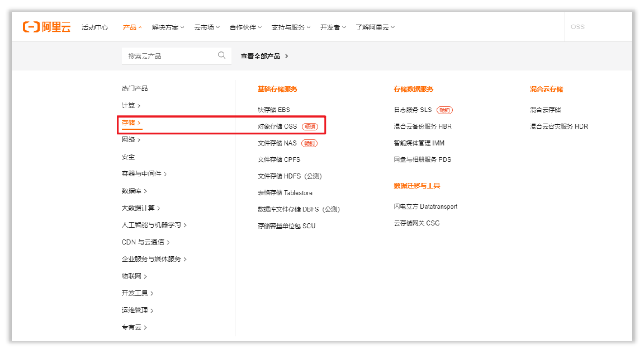Select 人工智能与机器学习 category
This screenshot has height=353, width=644.
coord(154,225)
